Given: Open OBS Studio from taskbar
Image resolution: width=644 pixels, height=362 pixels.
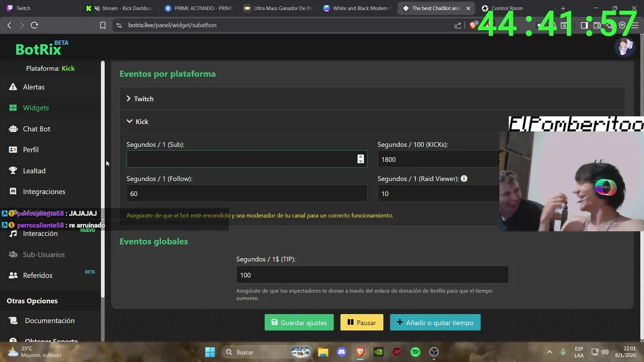Looking at the screenshot, I should coord(434,352).
